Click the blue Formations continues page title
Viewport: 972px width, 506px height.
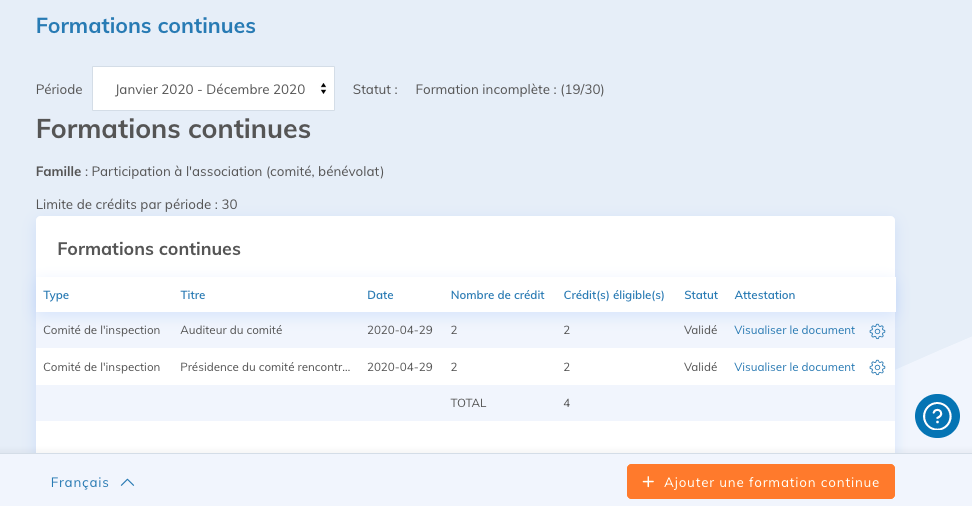(x=146, y=26)
